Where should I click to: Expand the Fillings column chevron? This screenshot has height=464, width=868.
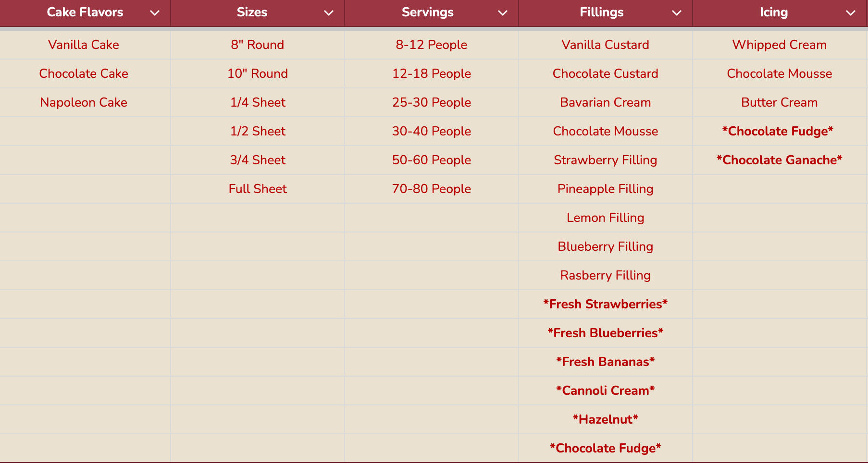coord(677,13)
